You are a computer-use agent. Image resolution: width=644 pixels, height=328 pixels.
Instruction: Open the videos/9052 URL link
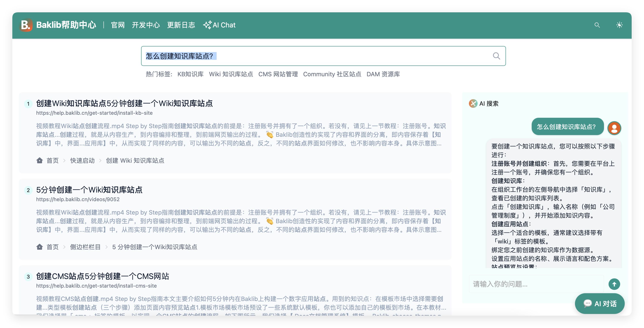pyautogui.click(x=78, y=199)
